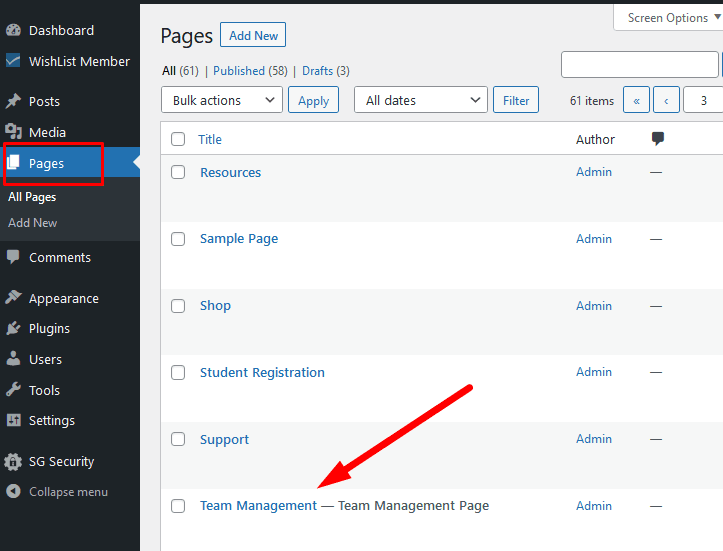Open the Bulk actions dropdown

222,100
